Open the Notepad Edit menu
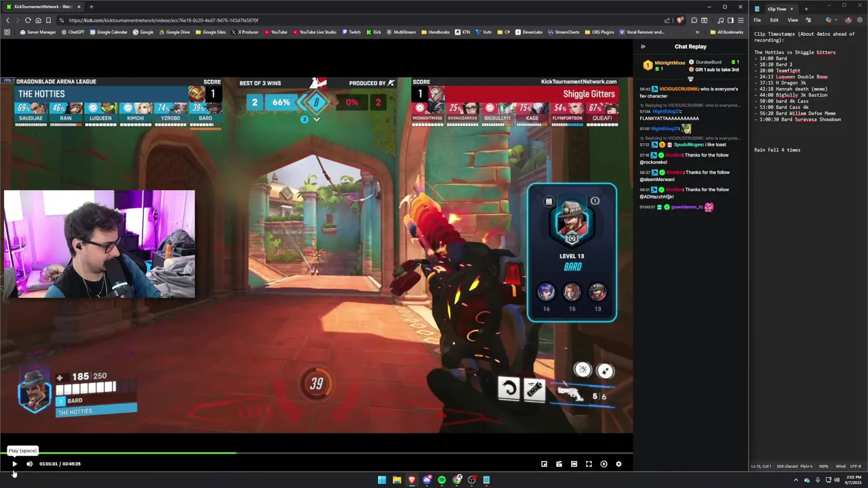 (x=774, y=20)
